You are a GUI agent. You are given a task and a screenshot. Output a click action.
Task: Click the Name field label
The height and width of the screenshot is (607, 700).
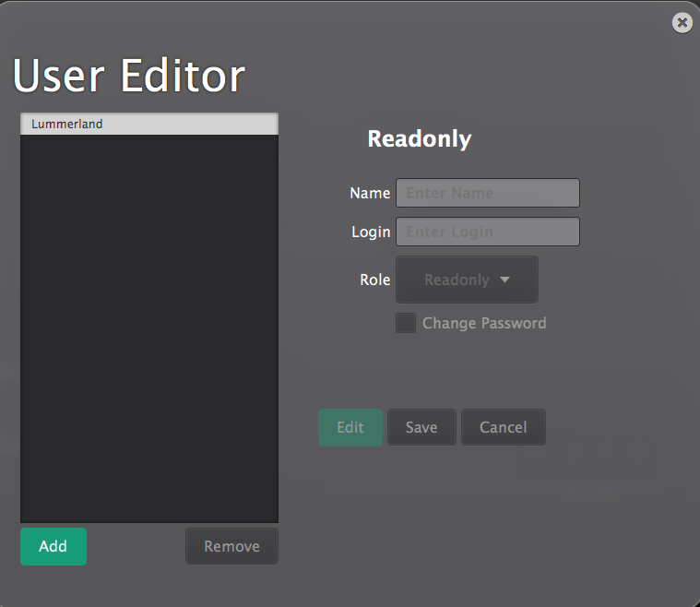tap(370, 193)
